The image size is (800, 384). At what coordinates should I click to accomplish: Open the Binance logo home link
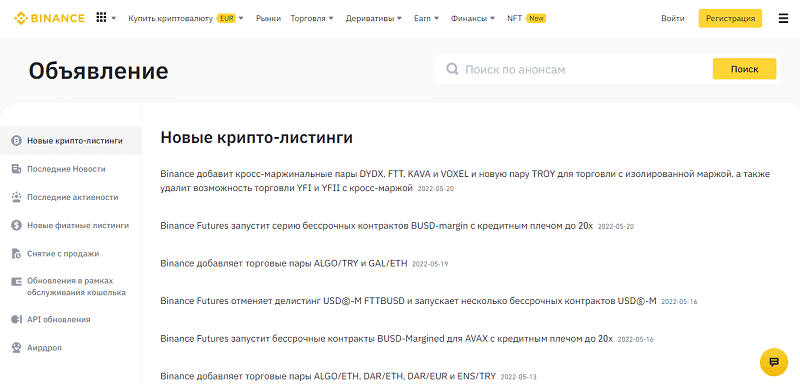(49, 18)
